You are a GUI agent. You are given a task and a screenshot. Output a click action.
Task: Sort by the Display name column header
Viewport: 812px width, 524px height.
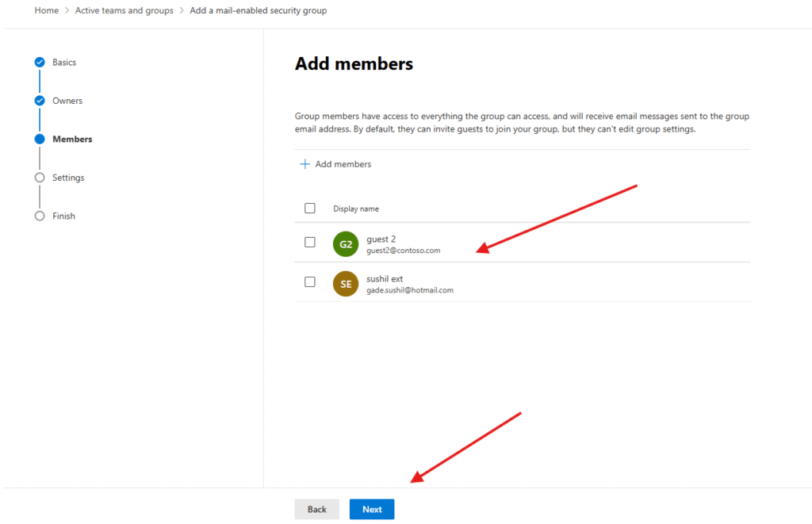[356, 209]
